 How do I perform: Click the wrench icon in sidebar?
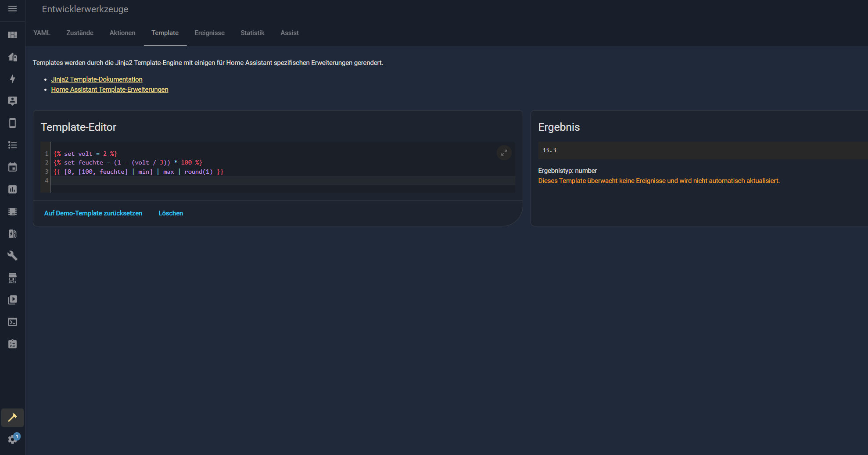tap(12, 255)
